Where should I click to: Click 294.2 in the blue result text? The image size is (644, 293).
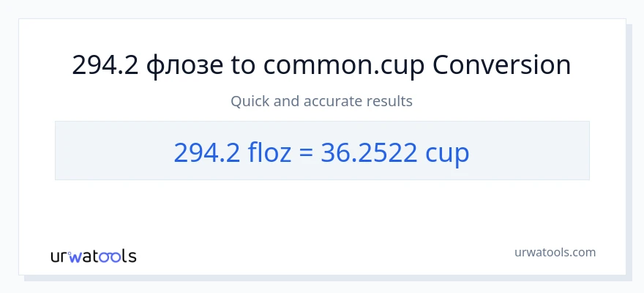204,152
